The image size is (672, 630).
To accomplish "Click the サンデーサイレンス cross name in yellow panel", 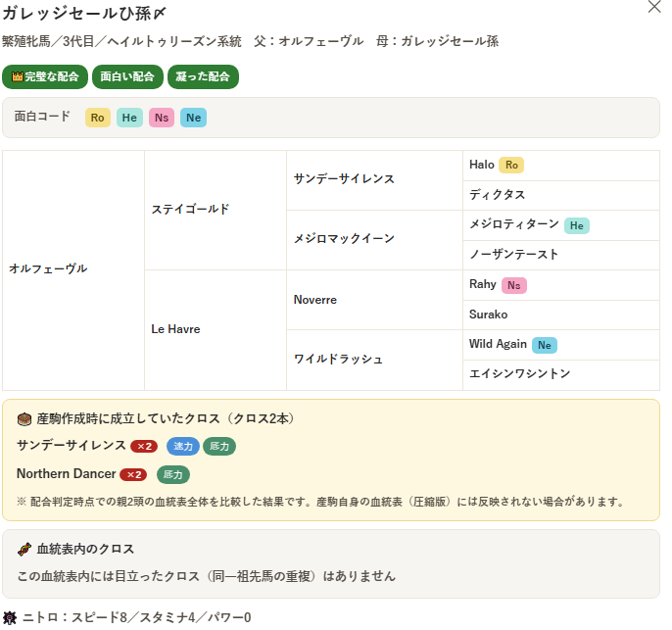I will click(72, 445).
